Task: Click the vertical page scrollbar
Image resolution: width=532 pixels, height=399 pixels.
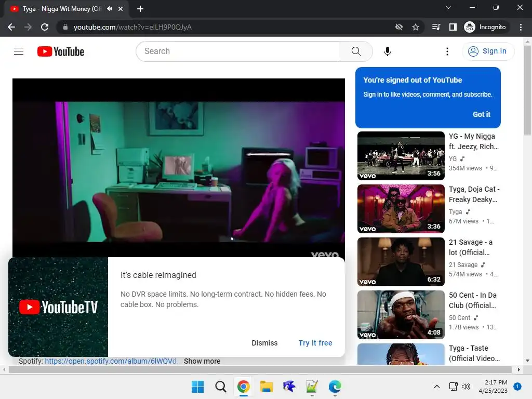Action: click(x=527, y=90)
